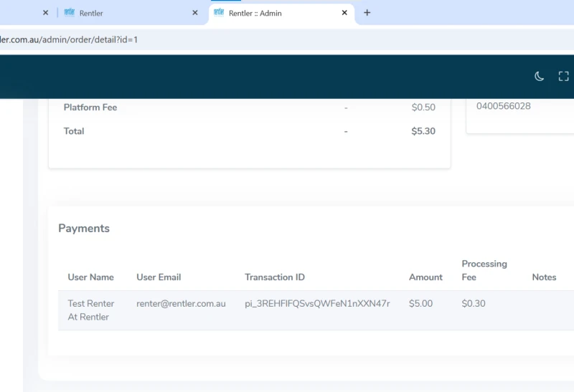
Task: Enter fullscreen using the expand icon
Action: 563,77
